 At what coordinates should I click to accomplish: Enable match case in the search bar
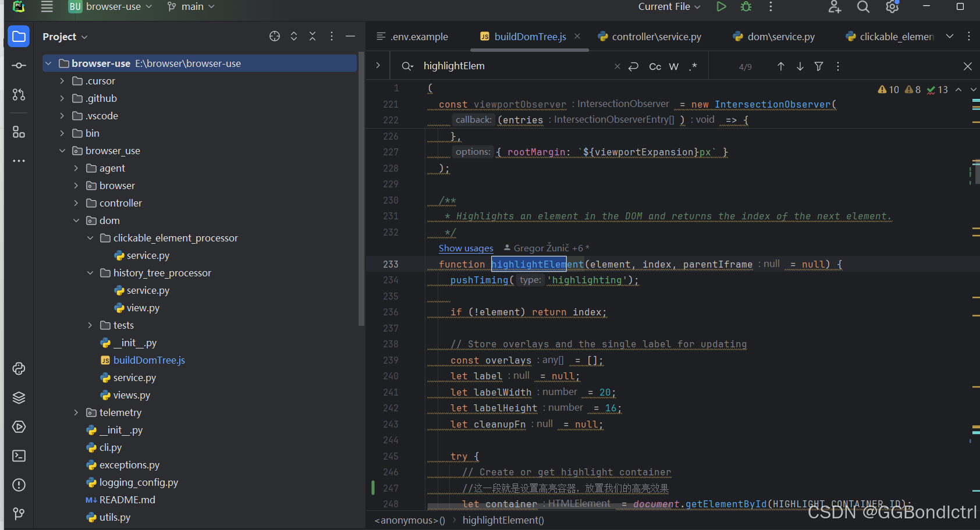point(655,66)
